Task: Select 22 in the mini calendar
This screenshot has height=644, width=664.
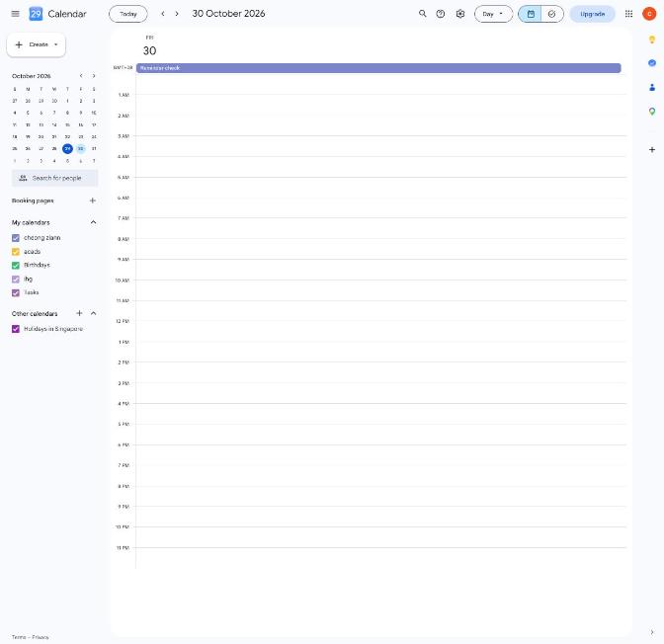Action: click(67, 136)
